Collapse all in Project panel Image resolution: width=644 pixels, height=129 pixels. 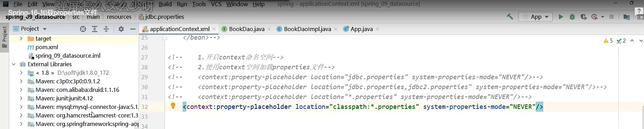(x=106, y=29)
